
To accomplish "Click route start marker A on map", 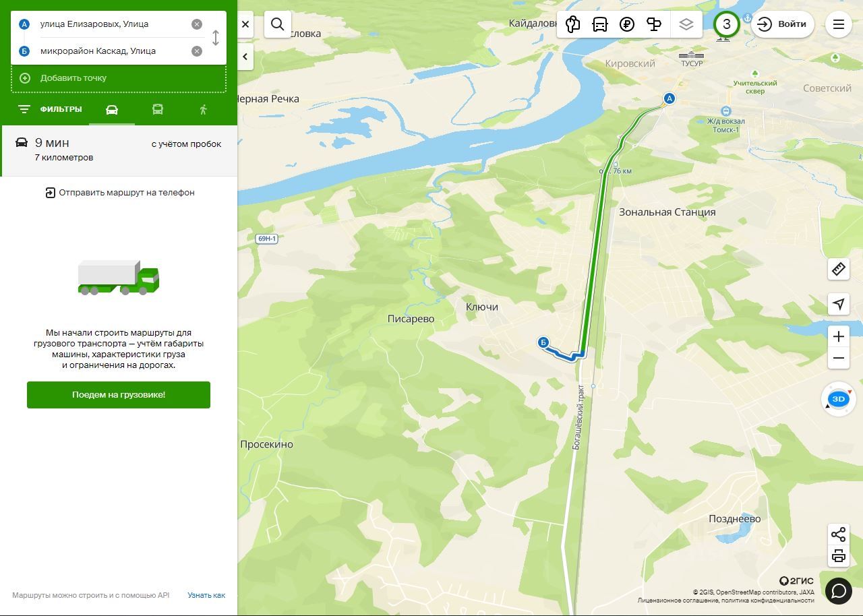I will coord(669,98).
